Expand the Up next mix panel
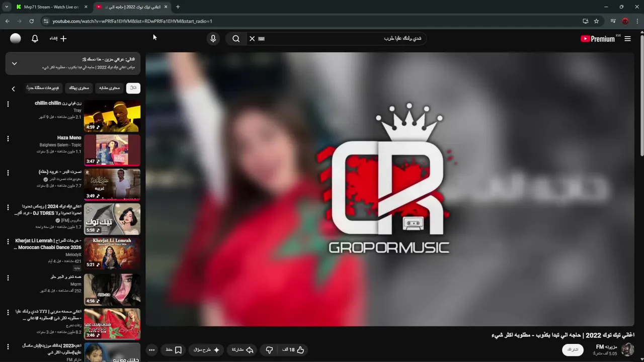The width and height of the screenshot is (644, 362). pyautogui.click(x=14, y=63)
